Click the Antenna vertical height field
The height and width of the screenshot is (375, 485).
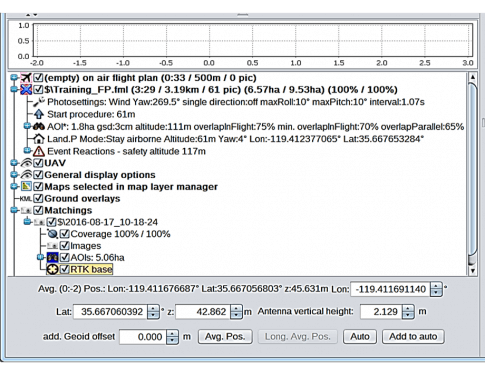[x=381, y=312]
